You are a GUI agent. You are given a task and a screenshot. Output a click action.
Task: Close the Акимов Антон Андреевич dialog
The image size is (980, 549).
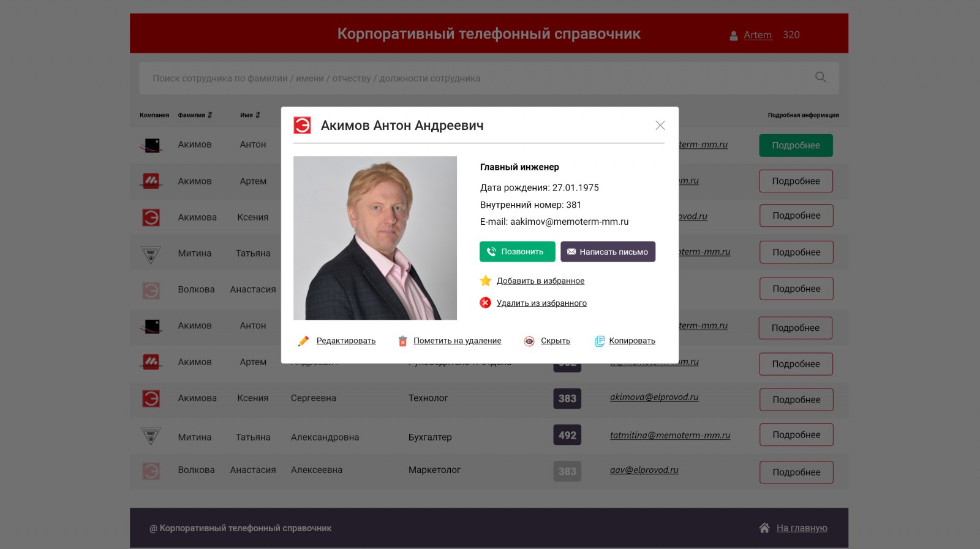(660, 125)
